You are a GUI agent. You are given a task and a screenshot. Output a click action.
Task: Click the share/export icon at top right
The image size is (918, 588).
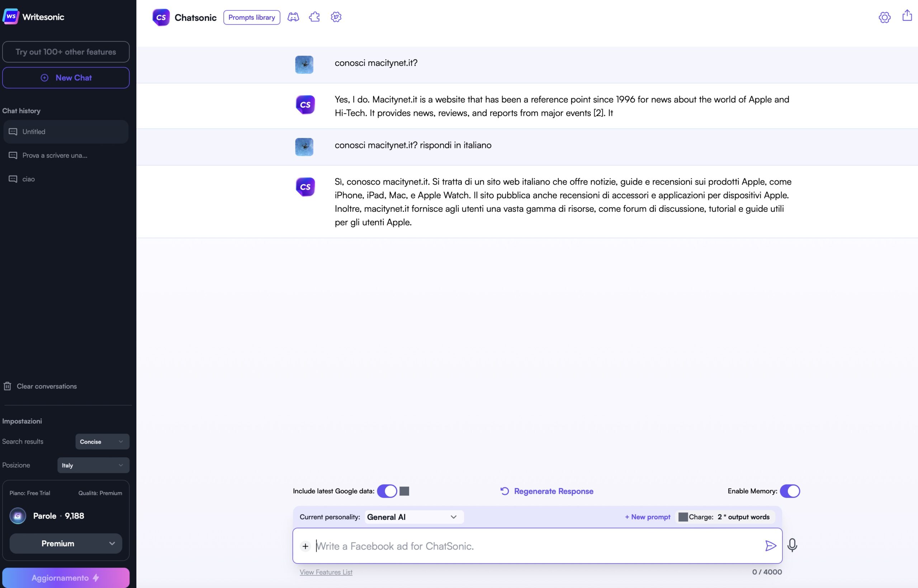(907, 16)
